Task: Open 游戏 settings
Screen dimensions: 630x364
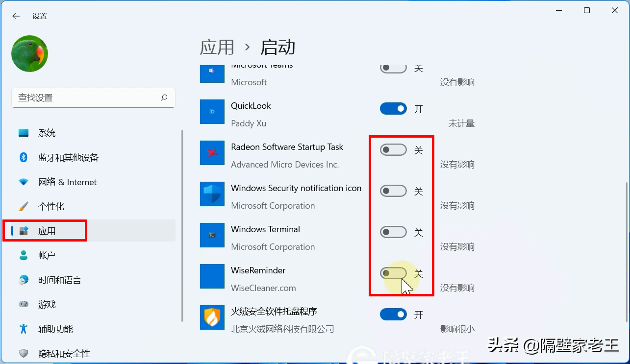Action: pyautogui.click(x=92, y=304)
